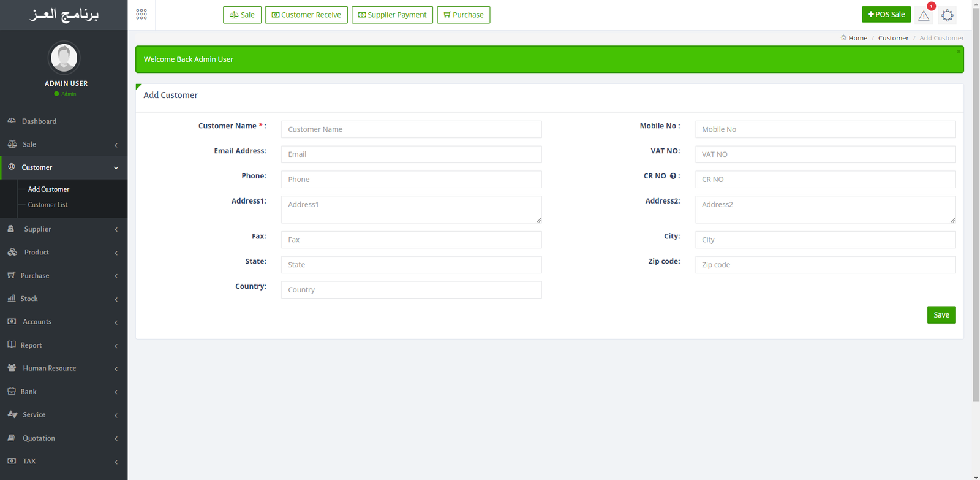
Task: Focus the Customer Name input field
Action: tap(411, 129)
